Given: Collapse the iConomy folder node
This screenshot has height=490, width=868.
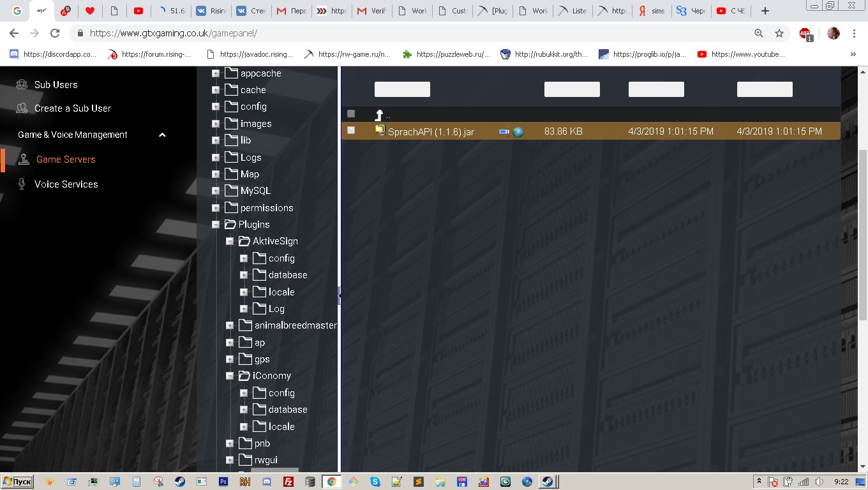Looking at the screenshot, I should [230, 376].
